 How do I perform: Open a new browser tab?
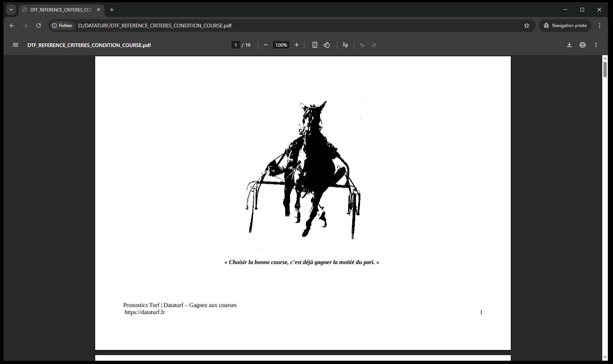point(112,10)
